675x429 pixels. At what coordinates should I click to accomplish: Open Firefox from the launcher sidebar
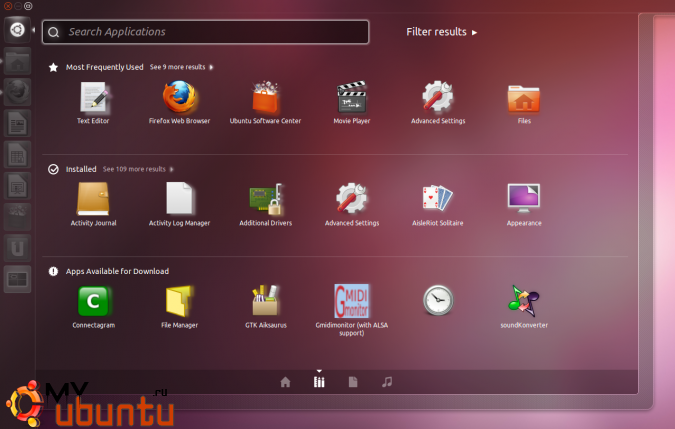tap(17, 92)
